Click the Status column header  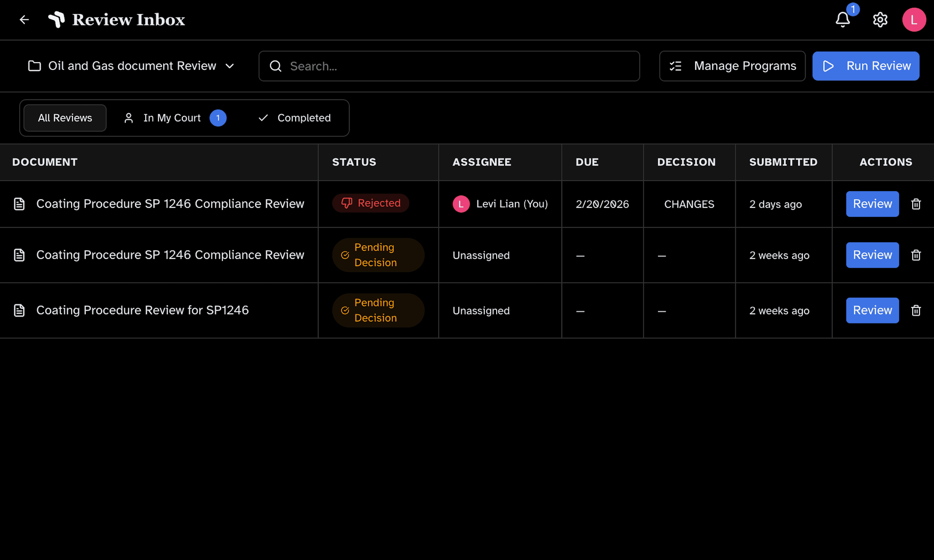click(354, 162)
